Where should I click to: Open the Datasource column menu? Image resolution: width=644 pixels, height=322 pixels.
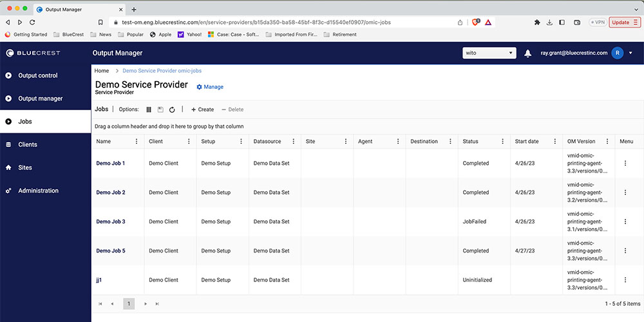click(293, 141)
